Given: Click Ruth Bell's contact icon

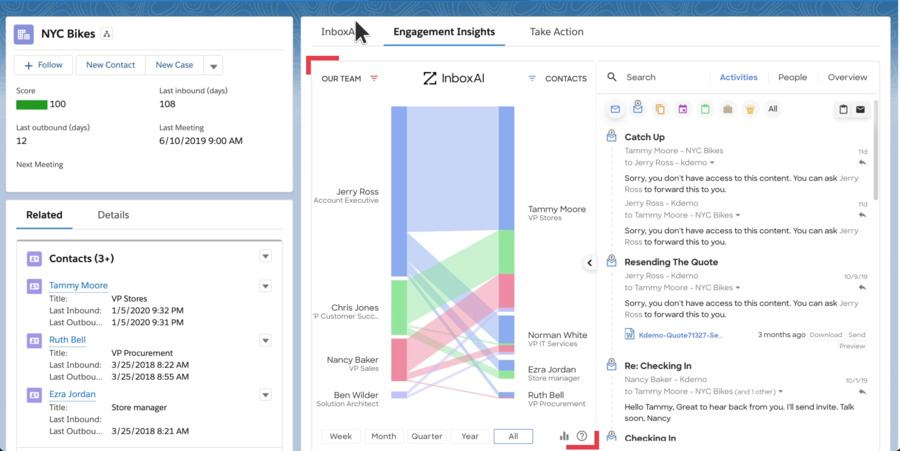Looking at the screenshot, I should point(34,340).
